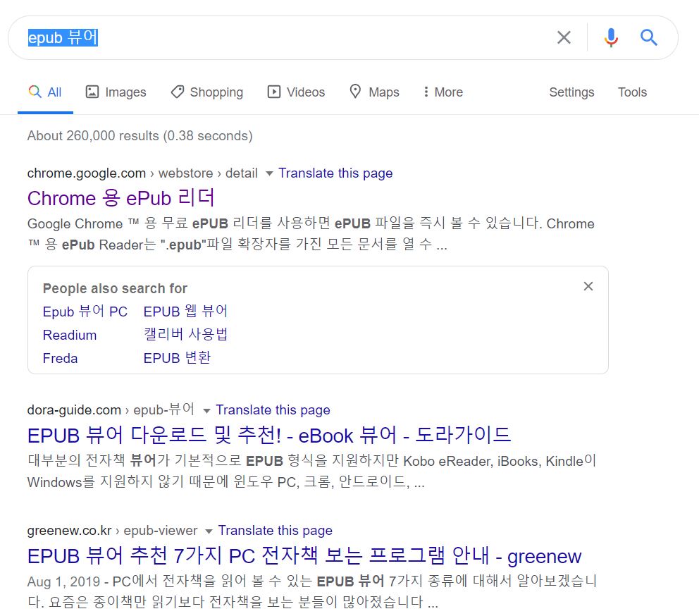
Task: Search for Freda suggestion
Action: coord(60,358)
